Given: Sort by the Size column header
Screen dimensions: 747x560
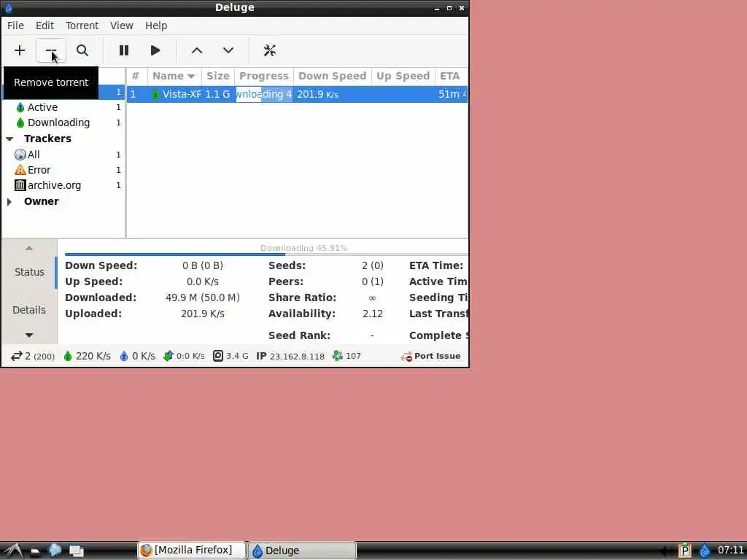Looking at the screenshot, I should 217,76.
